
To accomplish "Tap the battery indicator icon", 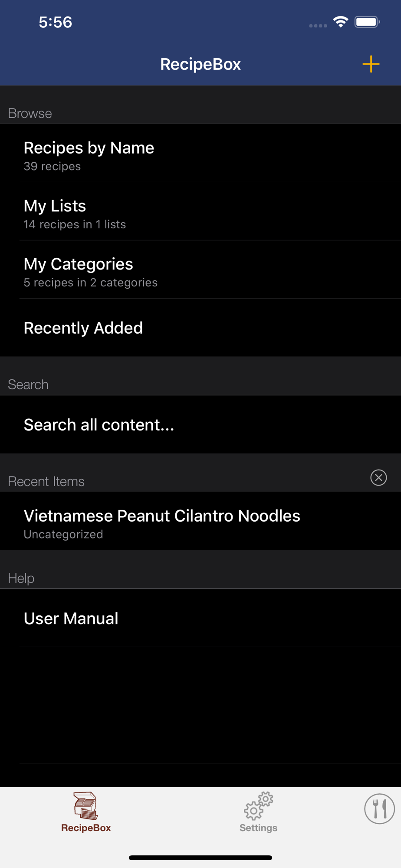I will 367,22.
